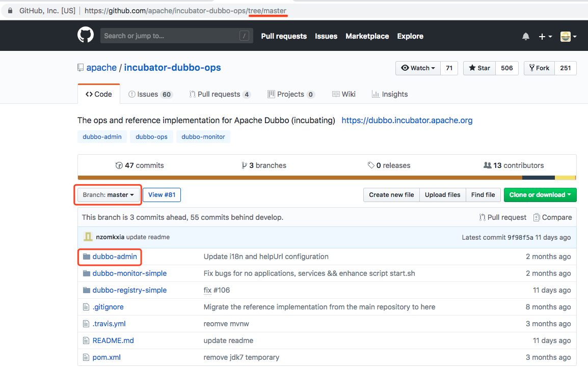Open the GitHub home logo
Image resolution: width=588 pixels, height=370 pixels.
click(86, 35)
